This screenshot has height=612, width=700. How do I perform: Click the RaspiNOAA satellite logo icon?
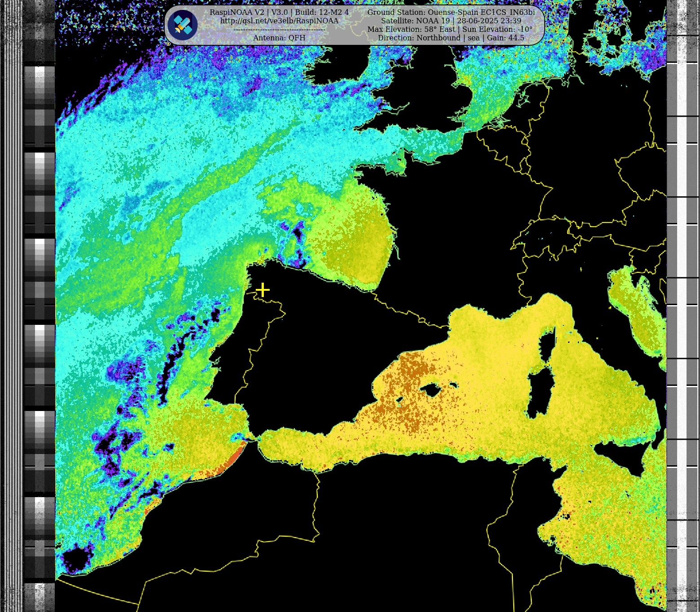tap(183, 25)
